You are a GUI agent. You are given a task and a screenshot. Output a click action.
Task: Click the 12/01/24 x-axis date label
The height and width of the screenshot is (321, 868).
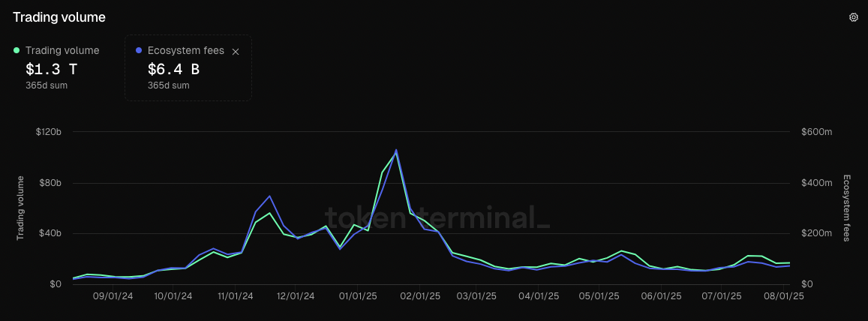295,296
